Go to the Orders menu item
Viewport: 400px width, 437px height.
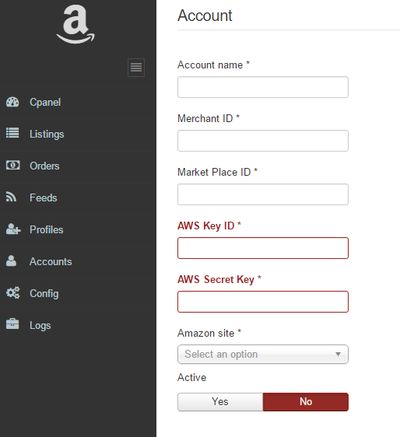pos(44,166)
